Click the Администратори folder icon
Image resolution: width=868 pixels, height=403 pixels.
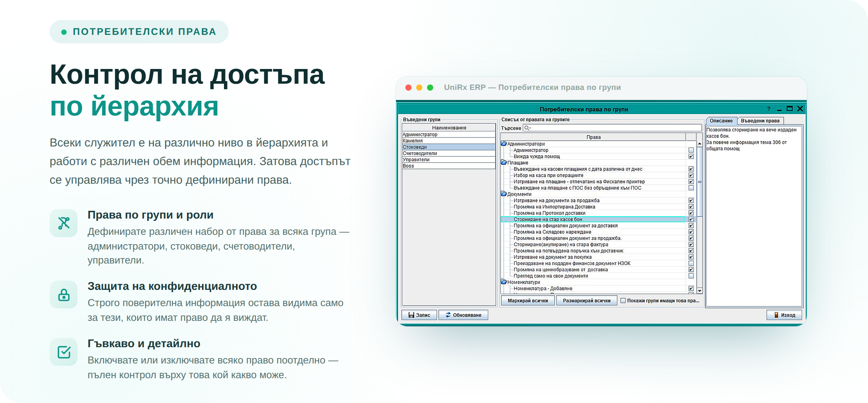(504, 144)
